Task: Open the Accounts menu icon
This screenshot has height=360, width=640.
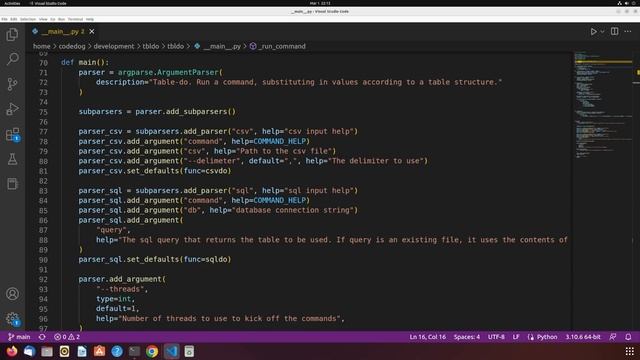Action: coord(12,293)
